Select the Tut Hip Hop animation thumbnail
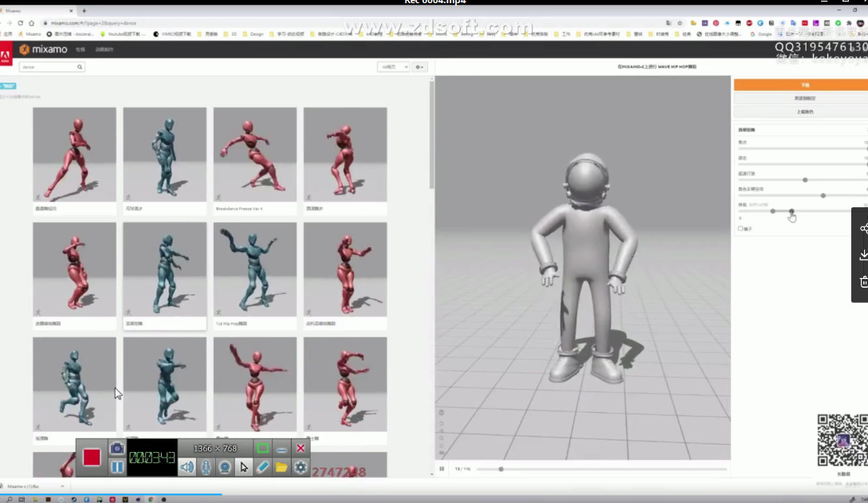 coord(254,269)
